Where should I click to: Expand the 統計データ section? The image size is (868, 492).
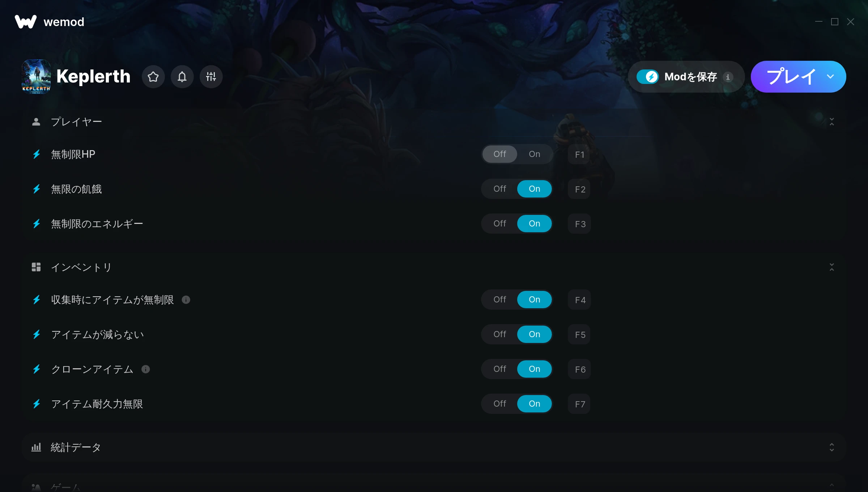831,447
